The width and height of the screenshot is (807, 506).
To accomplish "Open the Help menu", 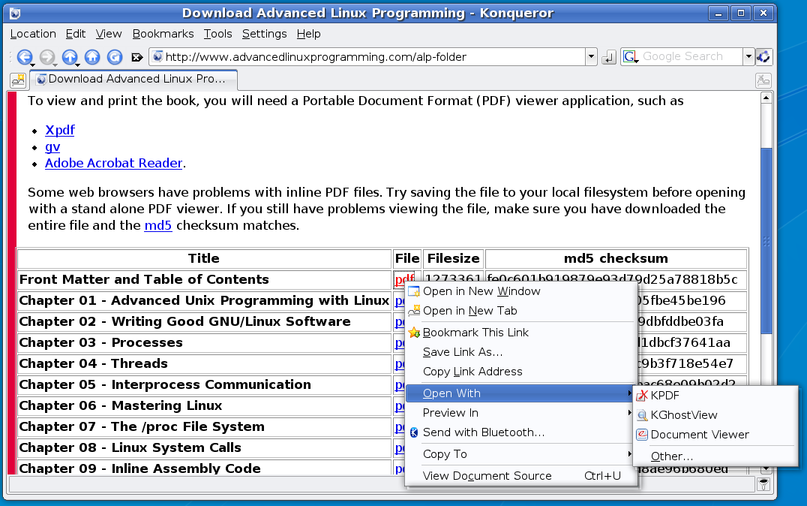I will pyautogui.click(x=308, y=34).
